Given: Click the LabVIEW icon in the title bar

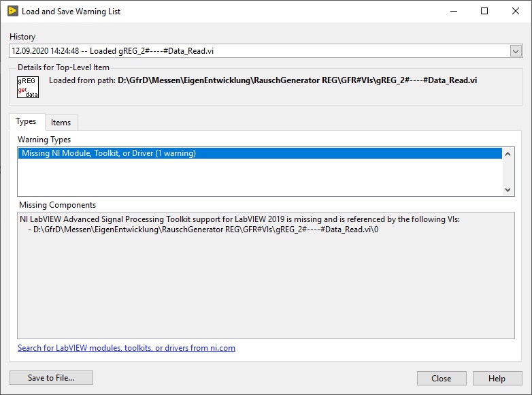Looking at the screenshot, I should coord(12,11).
